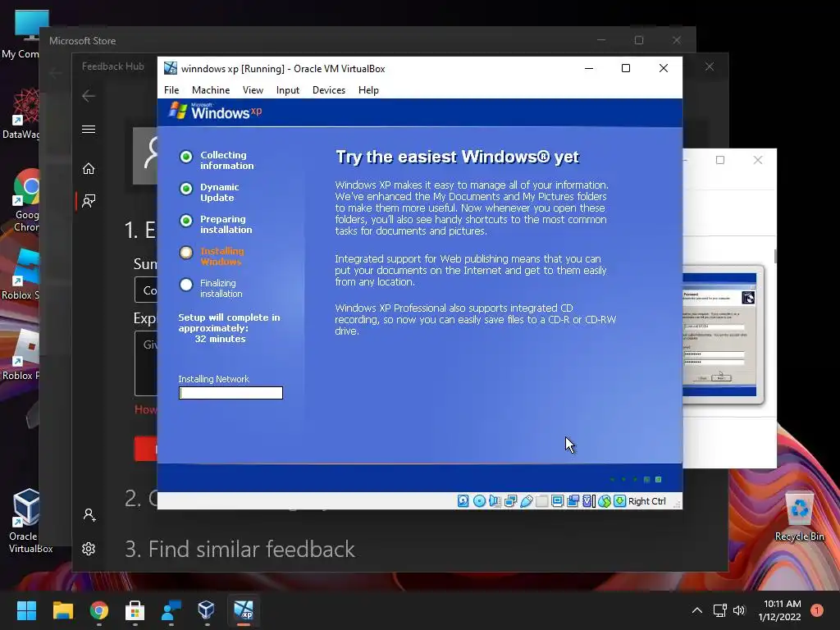
Task: Go to Feedback Hub Home icon
Action: pos(89,169)
